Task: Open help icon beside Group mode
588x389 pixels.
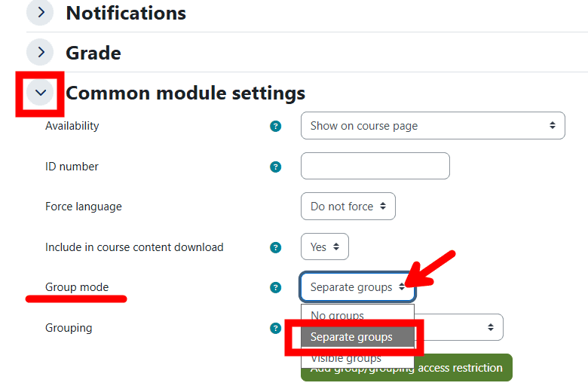Action: 276,287
